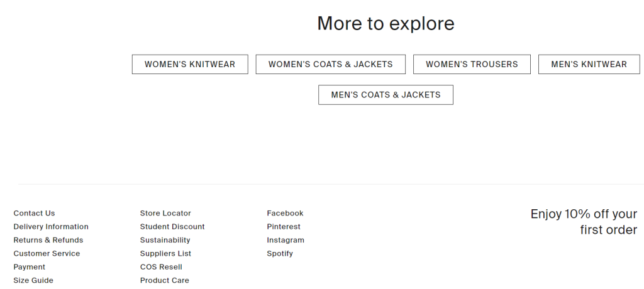Open the Size Guide link

click(x=33, y=280)
